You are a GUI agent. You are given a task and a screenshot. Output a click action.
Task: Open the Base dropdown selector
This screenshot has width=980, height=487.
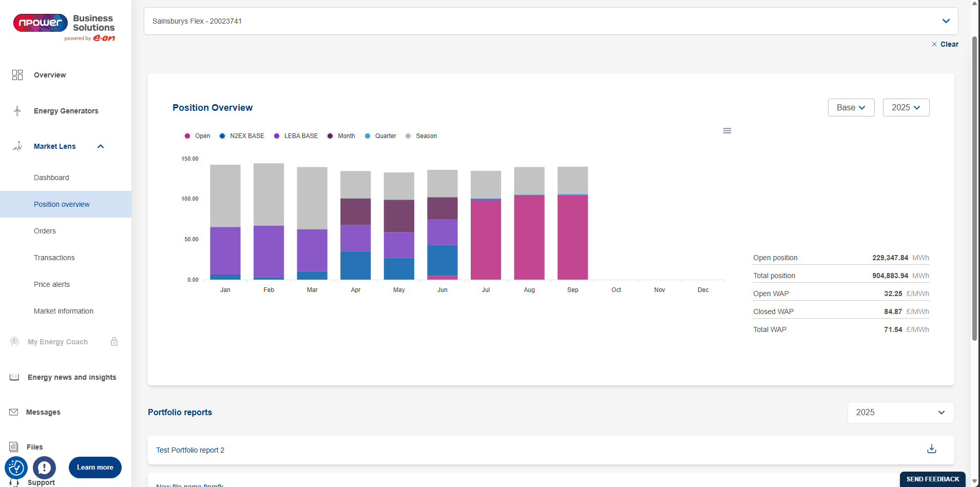click(x=851, y=108)
